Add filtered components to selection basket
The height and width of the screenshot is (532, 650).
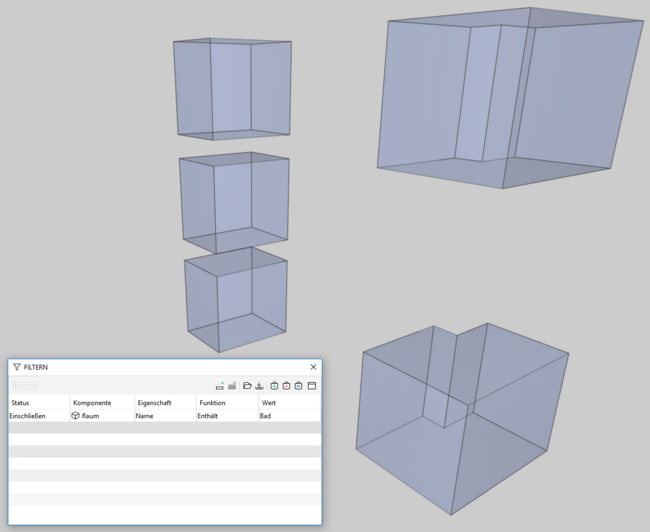tap(274, 386)
